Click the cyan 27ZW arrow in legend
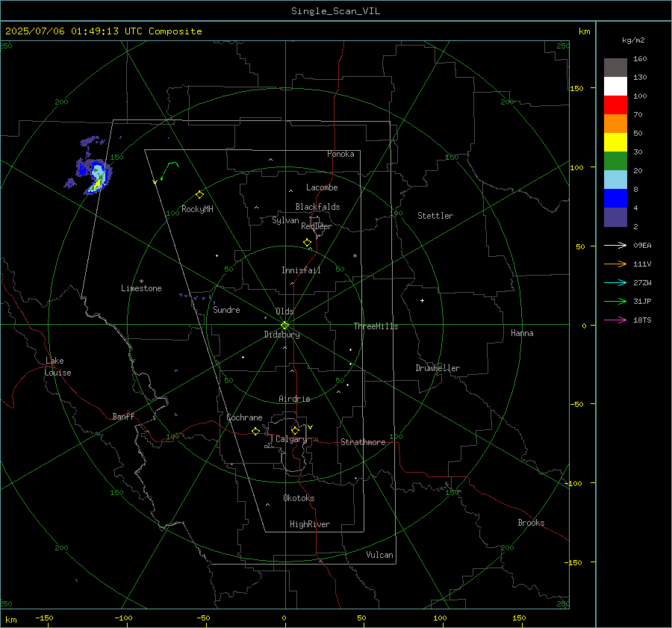Screen dimensions: 672x628 615,282
